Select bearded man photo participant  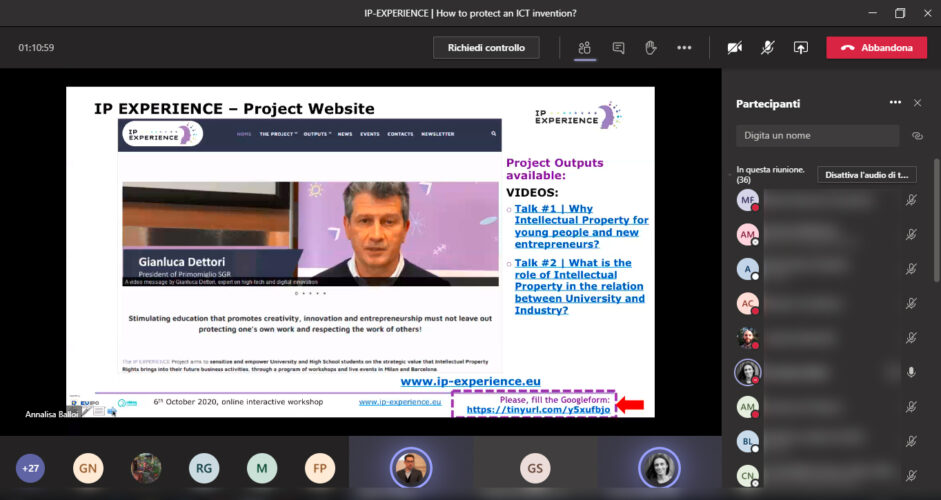pos(748,339)
